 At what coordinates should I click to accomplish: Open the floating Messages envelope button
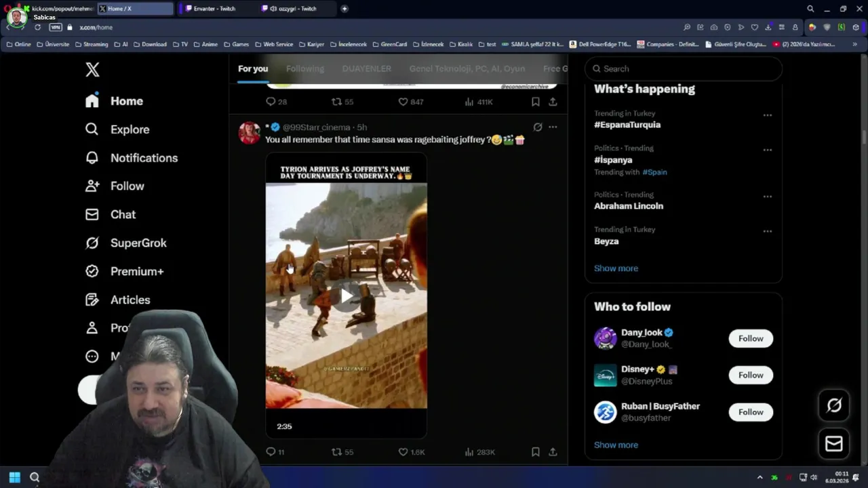click(834, 444)
